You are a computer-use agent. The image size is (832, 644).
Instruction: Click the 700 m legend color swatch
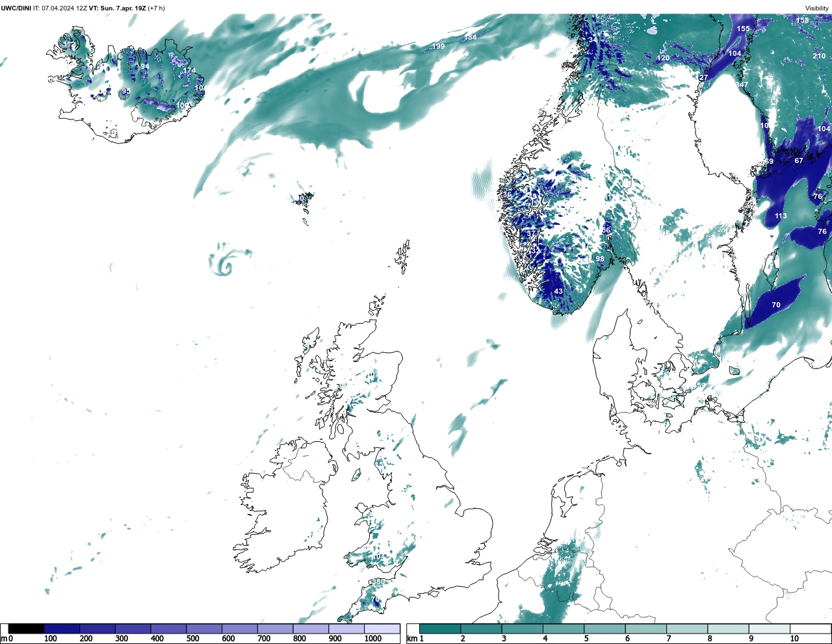pyautogui.click(x=276, y=629)
